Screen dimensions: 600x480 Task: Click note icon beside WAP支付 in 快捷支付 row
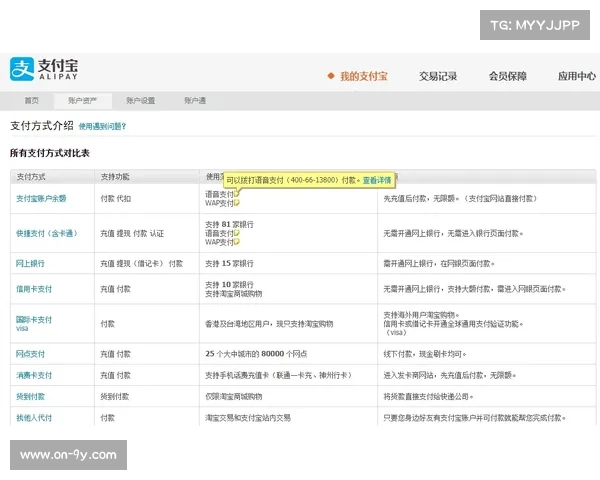click(x=236, y=242)
